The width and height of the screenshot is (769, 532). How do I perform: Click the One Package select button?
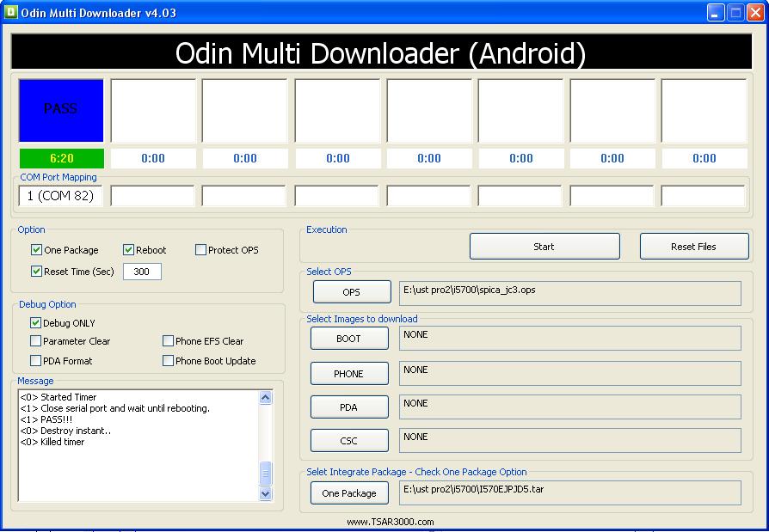(x=349, y=493)
